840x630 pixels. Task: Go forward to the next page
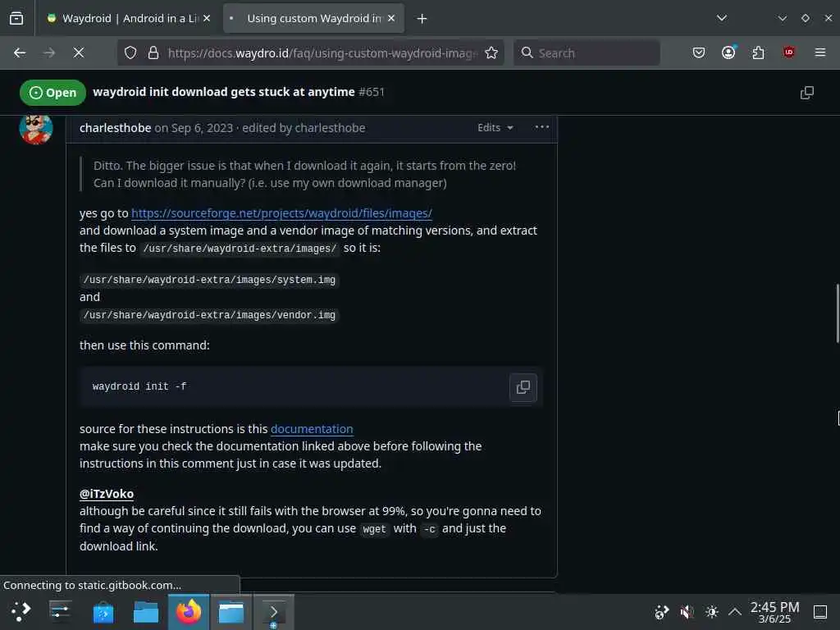coord(49,52)
